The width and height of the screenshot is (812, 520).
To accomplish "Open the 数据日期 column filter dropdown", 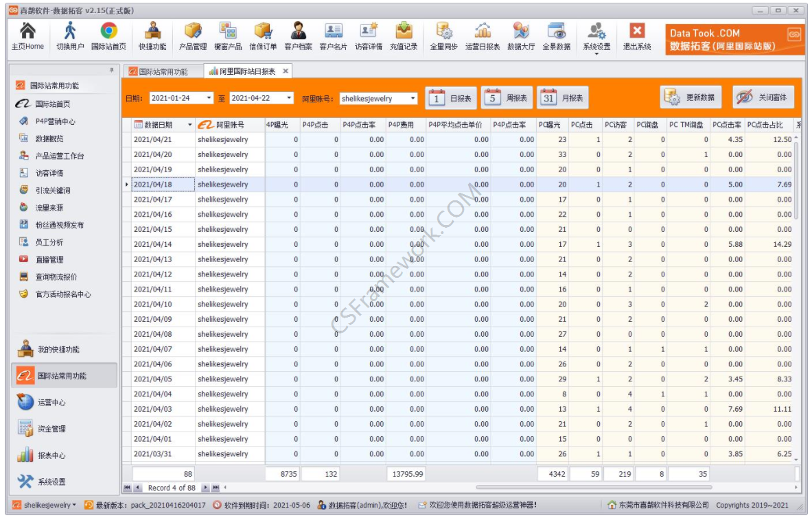I will coord(189,126).
